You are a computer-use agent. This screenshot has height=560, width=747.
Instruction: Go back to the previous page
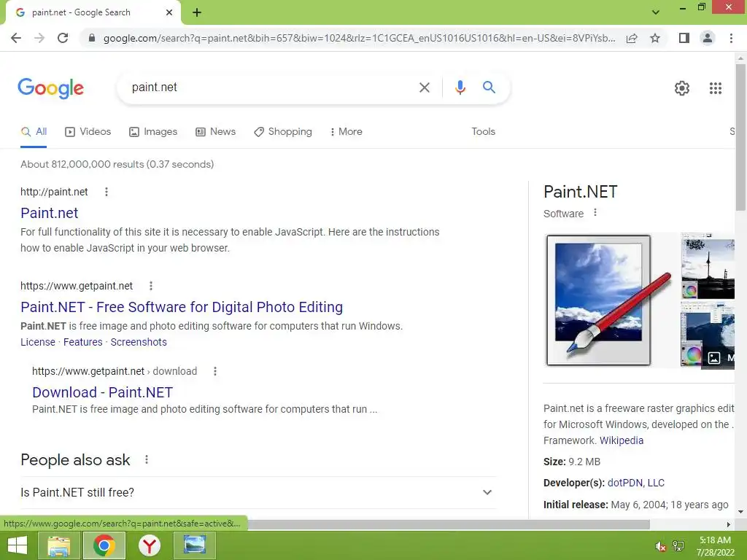tap(16, 38)
